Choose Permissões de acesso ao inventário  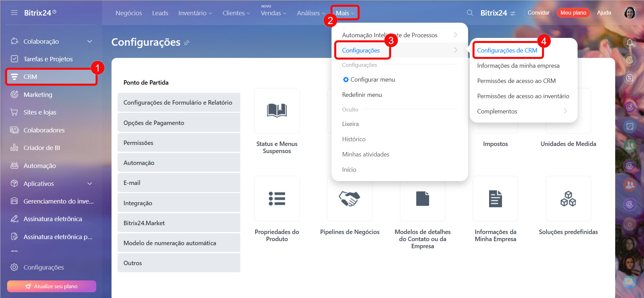(523, 96)
